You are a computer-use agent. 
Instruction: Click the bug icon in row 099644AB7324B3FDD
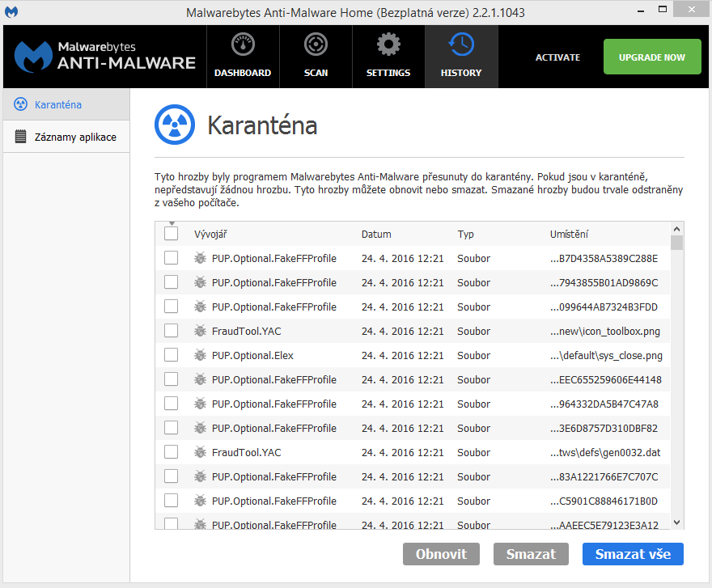click(201, 307)
